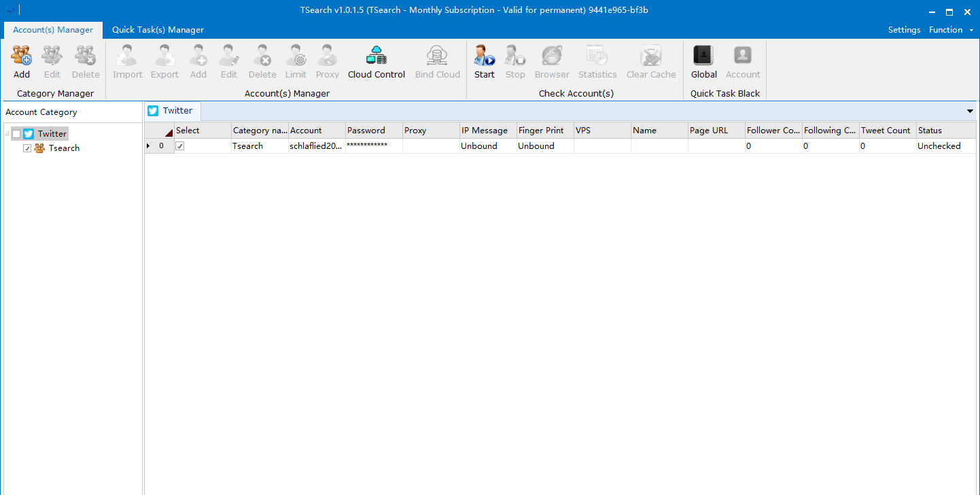Click the Unchecked status cell
The width and height of the screenshot is (980, 495).
(x=945, y=146)
